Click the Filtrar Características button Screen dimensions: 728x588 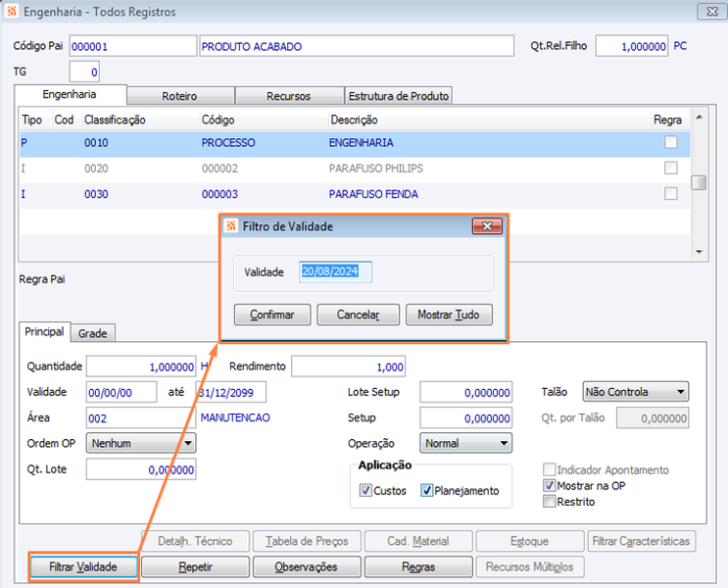tap(642, 541)
